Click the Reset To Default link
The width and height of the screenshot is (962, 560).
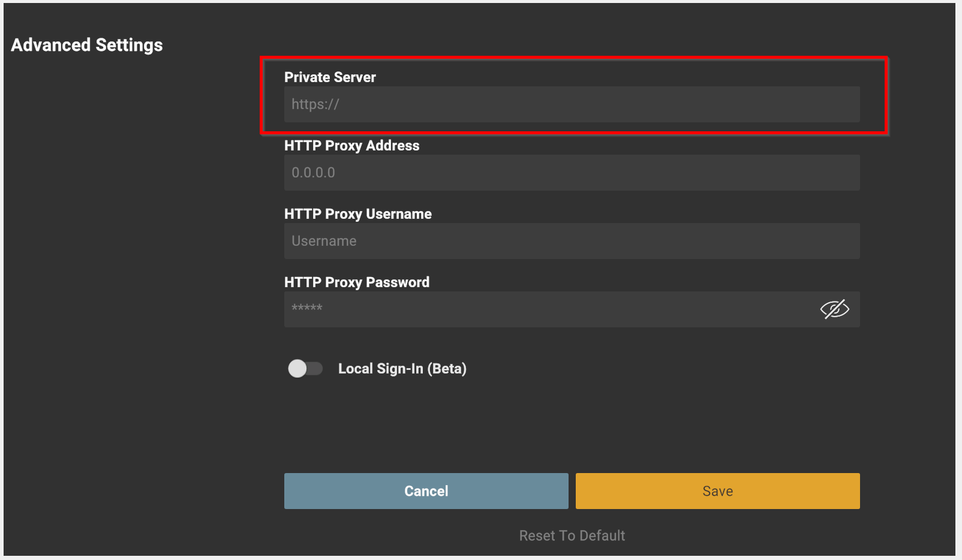tap(572, 535)
